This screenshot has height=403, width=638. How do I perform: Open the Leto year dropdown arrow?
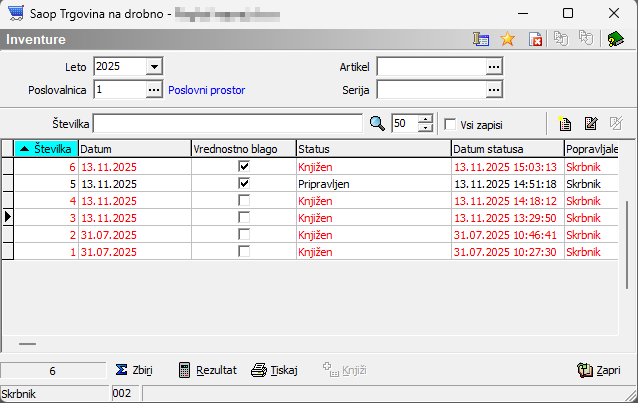click(x=154, y=66)
